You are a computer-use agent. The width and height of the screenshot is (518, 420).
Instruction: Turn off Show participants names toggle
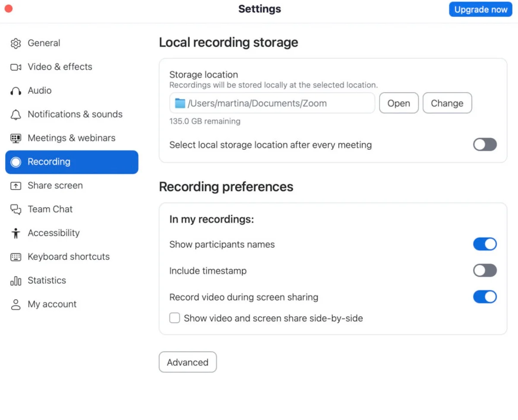485,244
